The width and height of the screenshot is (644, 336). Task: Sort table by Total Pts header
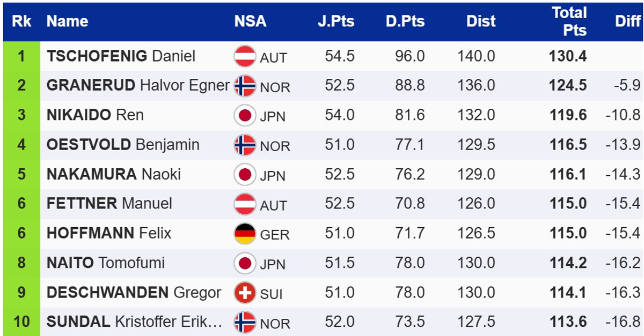point(569,21)
